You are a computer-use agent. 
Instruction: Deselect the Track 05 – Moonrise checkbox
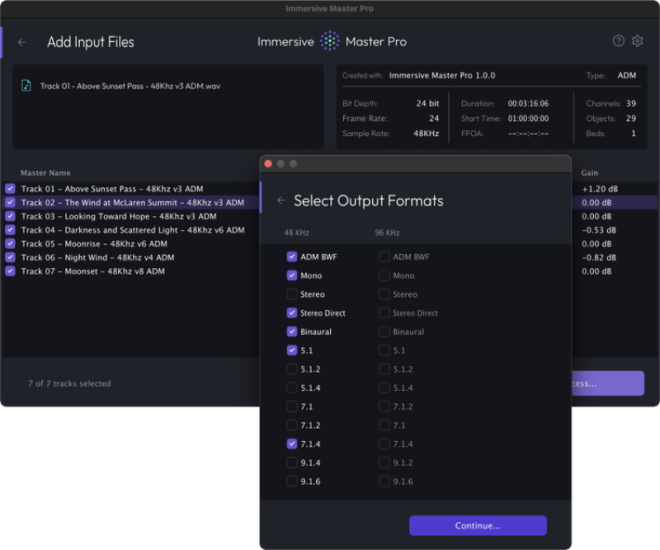pos(10,243)
